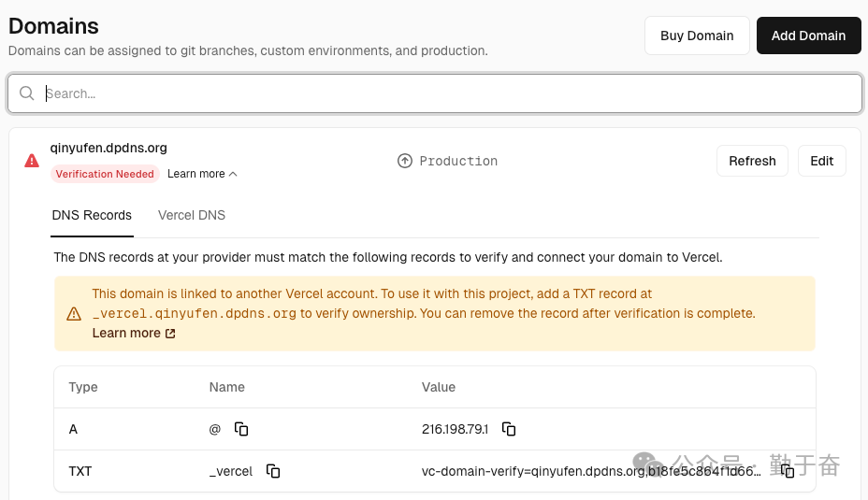Select the DNS Records tab

[x=92, y=215]
